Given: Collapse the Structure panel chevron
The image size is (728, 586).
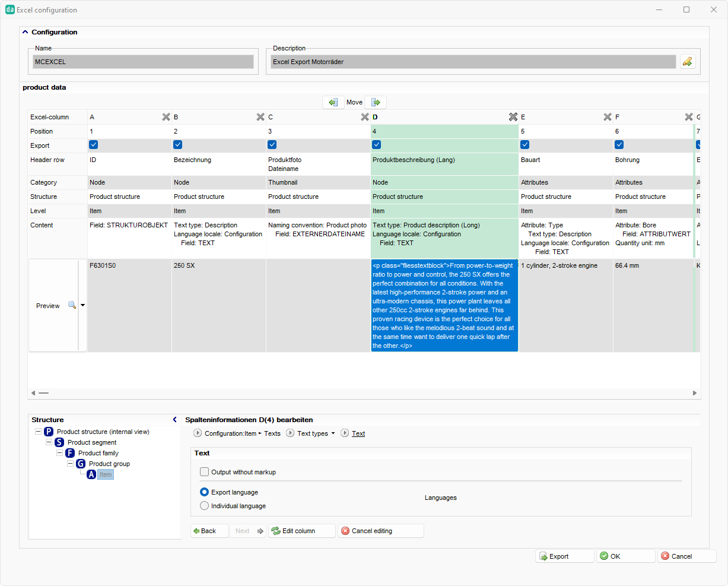Looking at the screenshot, I should tap(175, 420).
